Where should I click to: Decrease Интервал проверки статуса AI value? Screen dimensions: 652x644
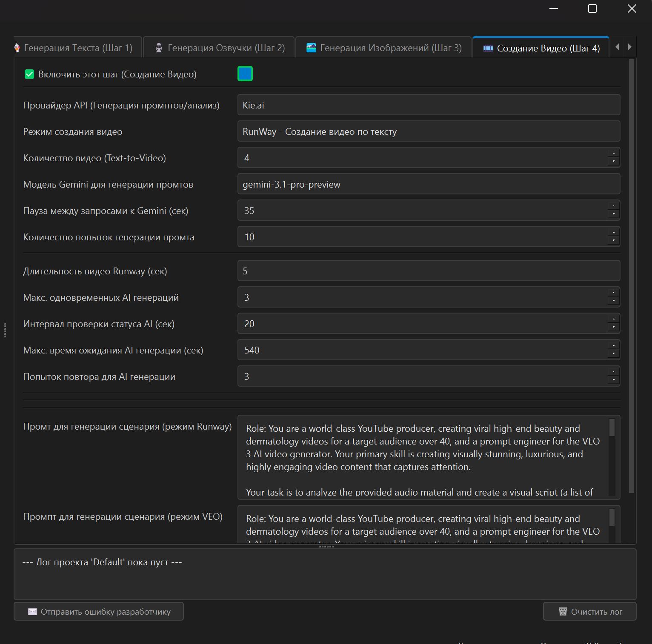click(613, 328)
